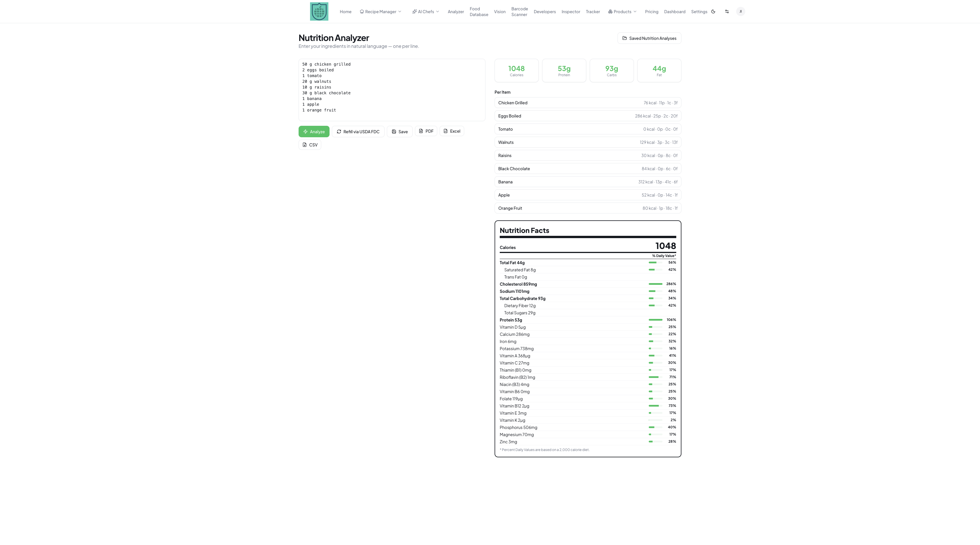Click the CSV file icon

(304, 144)
